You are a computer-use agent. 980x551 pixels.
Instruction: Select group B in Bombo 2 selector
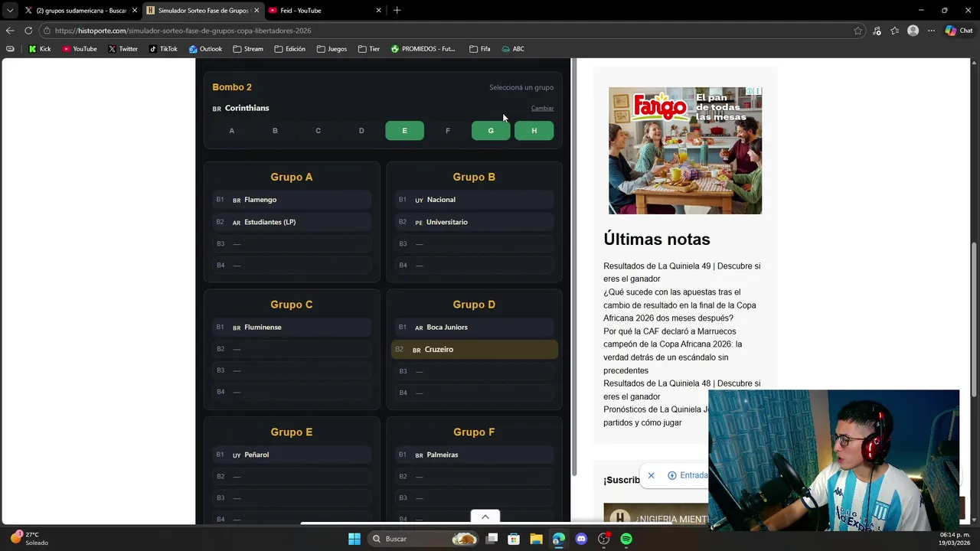[x=275, y=131]
